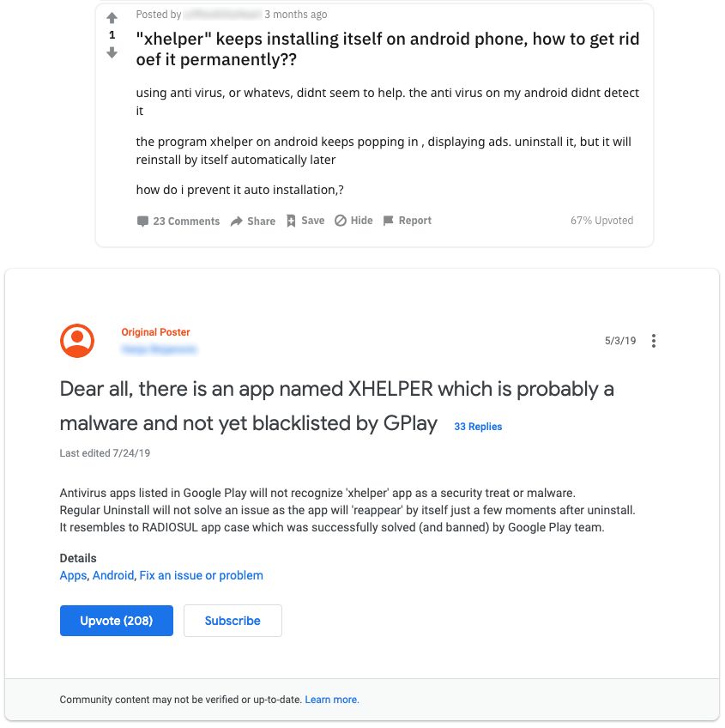
Task: Subscribe to the XHELPER thread
Action: 232,621
